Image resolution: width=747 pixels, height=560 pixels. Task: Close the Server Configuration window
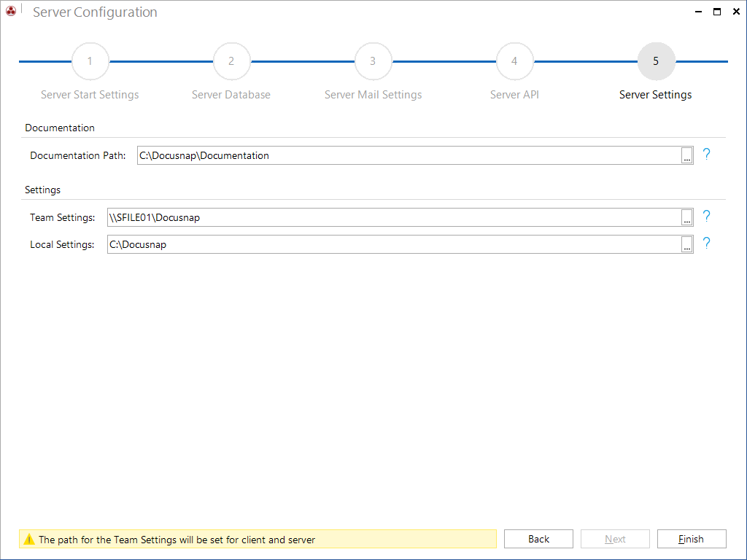tap(736, 12)
